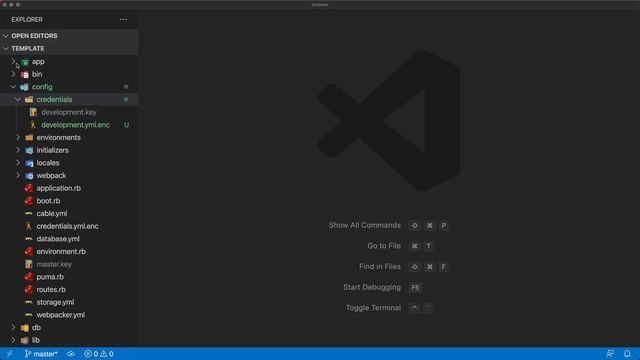Click the remote window indicator in status bar

pos(9,354)
